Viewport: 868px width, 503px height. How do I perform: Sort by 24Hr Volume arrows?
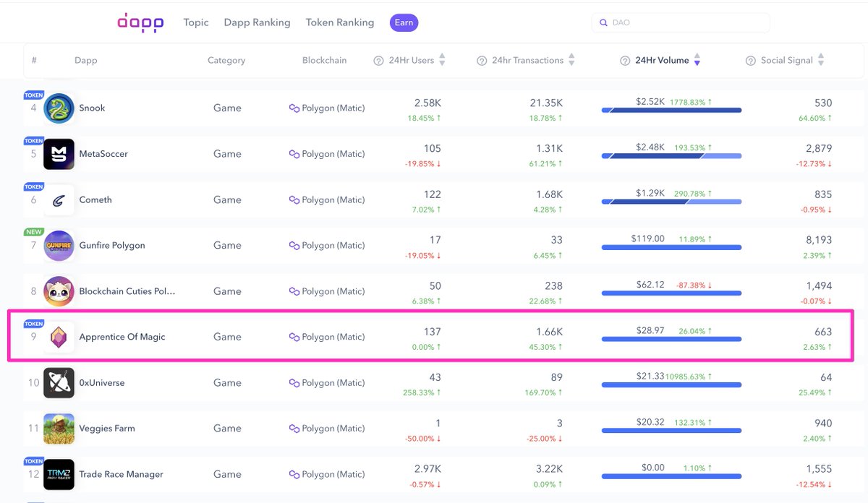(697, 61)
